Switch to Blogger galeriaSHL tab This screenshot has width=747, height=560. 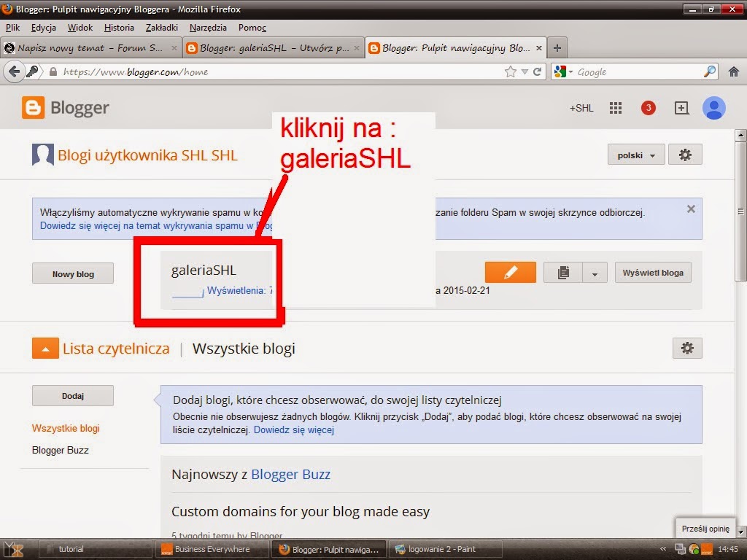coord(273,47)
